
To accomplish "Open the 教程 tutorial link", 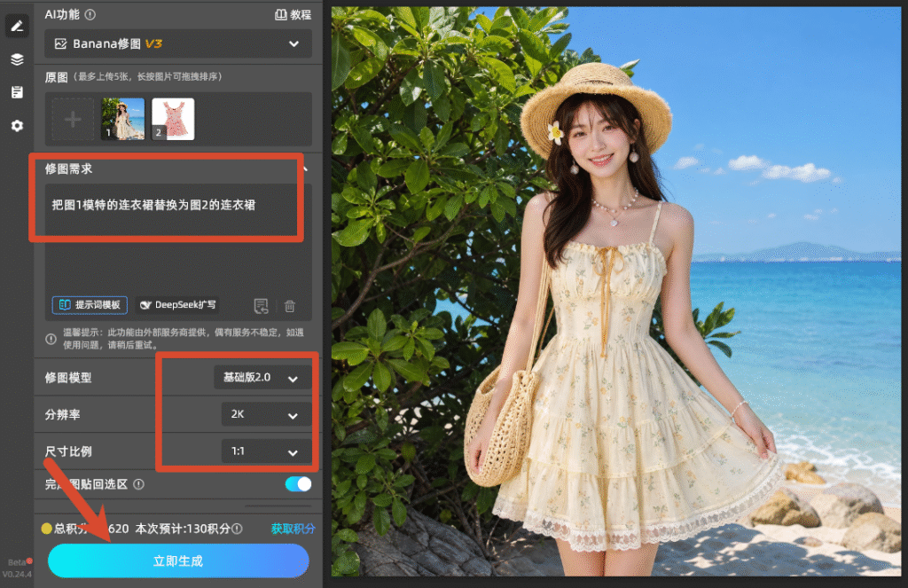I will click(x=293, y=15).
